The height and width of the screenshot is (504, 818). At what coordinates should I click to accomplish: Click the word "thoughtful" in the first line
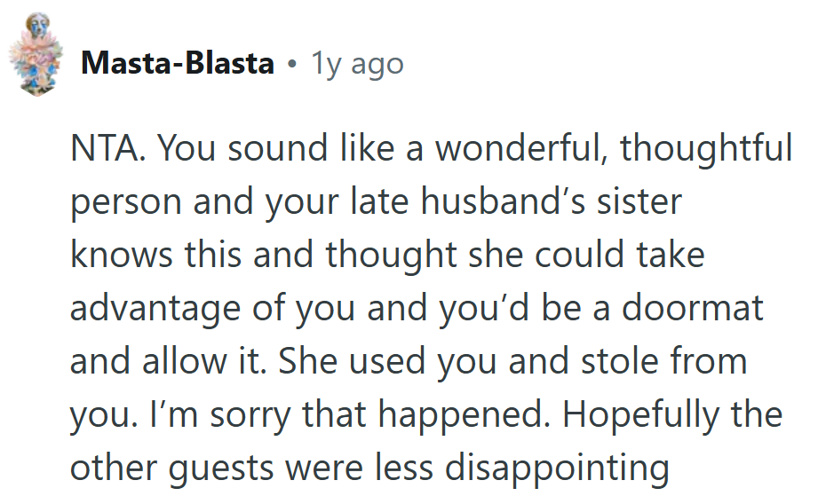pos(706,149)
